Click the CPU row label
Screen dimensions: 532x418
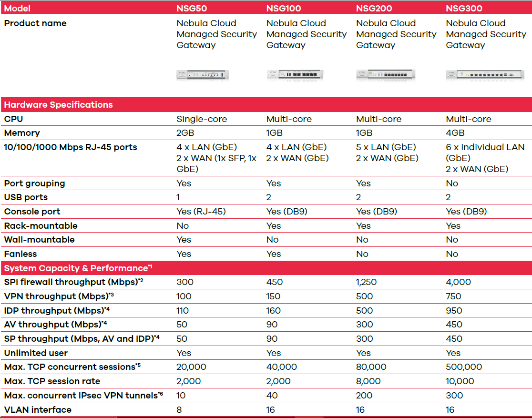pyautogui.click(x=13, y=119)
